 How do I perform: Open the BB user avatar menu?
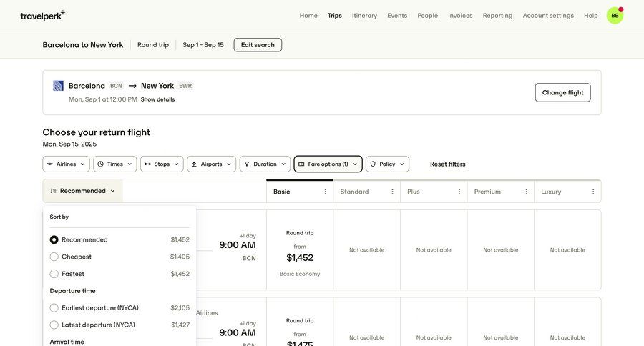pyautogui.click(x=615, y=16)
